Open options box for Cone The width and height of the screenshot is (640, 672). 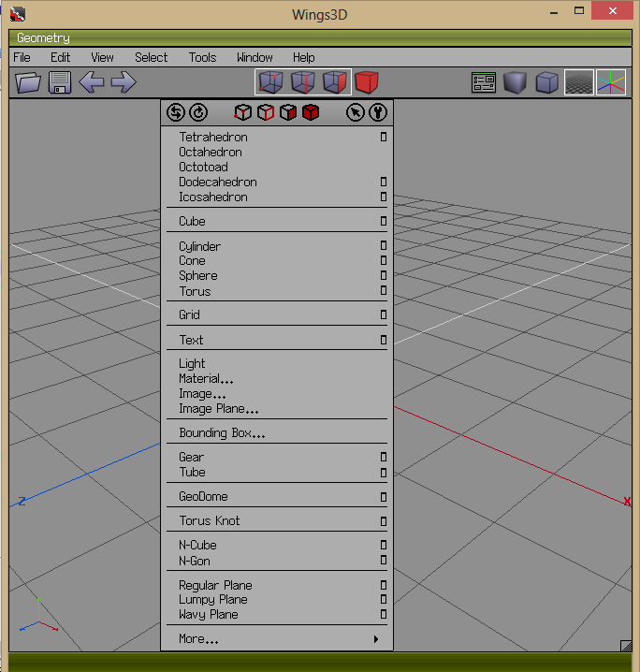tap(384, 260)
